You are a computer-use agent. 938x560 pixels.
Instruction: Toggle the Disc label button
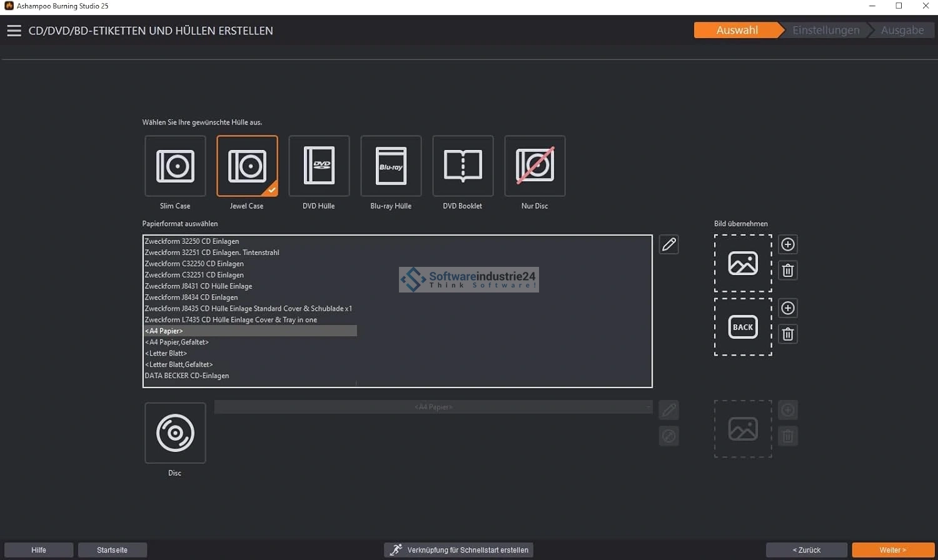click(175, 433)
